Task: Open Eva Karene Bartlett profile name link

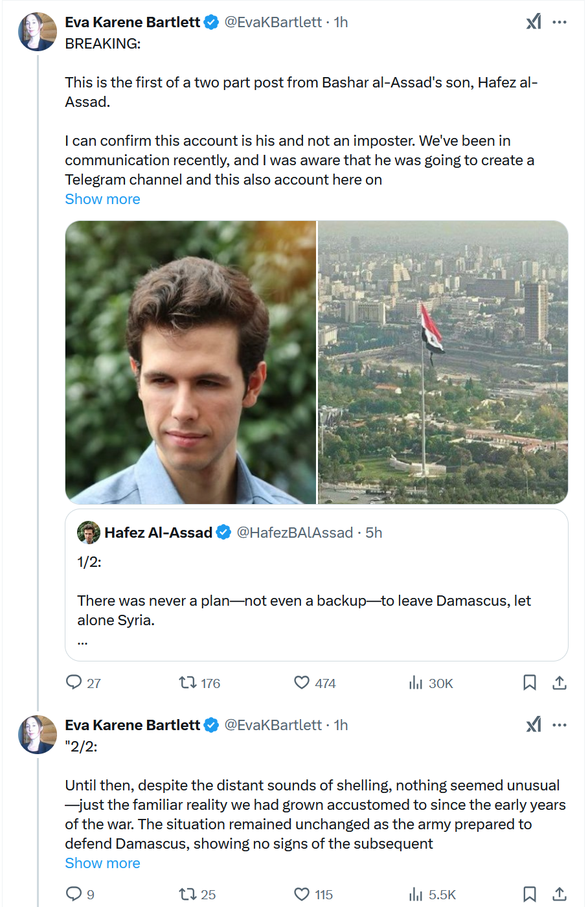Action: pos(133,22)
